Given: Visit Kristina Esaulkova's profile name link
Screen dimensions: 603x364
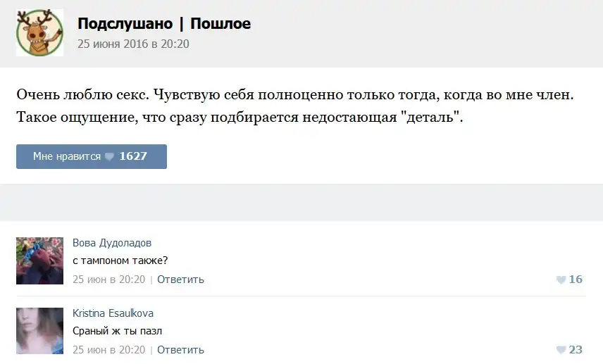Looking at the screenshot, I should tap(113, 313).
